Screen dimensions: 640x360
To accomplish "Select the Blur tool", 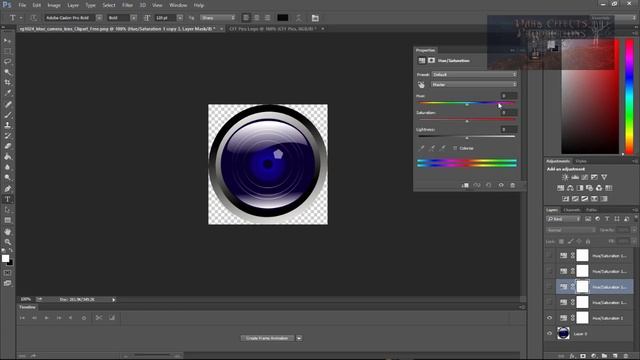I will tap(7, 167).
